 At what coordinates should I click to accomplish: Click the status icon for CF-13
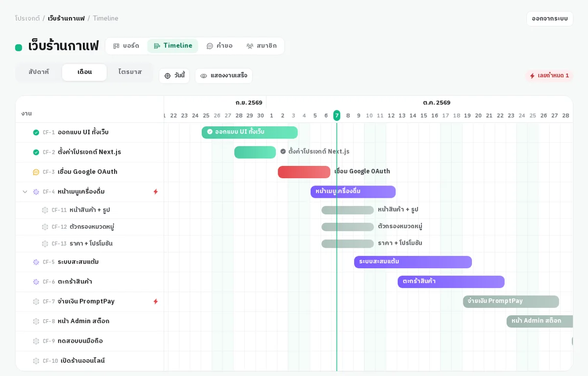(x=45, y=244)
